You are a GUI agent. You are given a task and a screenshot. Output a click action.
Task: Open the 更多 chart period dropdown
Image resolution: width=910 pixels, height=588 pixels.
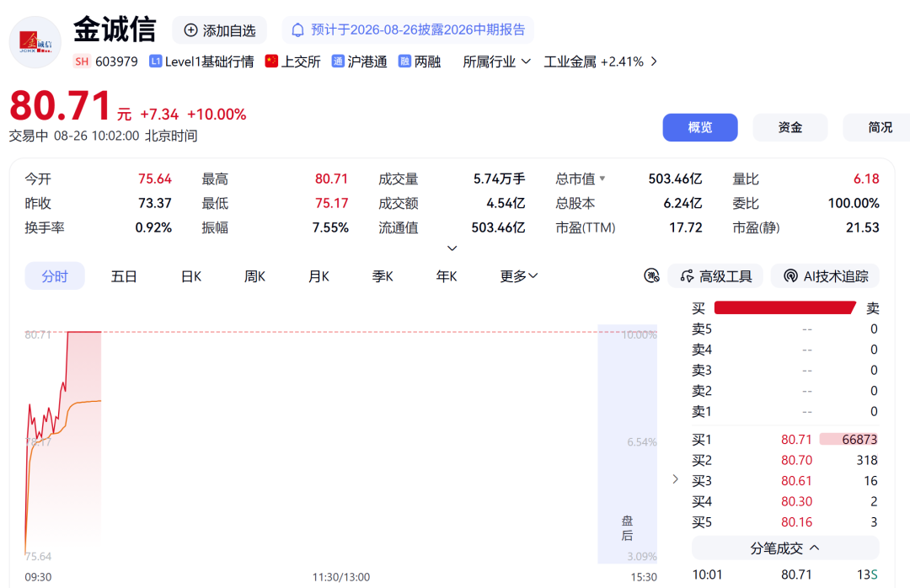point(519,276)
